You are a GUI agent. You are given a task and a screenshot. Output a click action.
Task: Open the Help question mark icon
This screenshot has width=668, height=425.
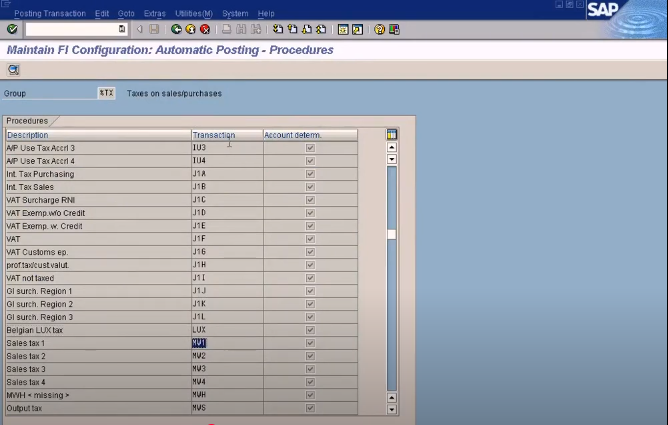click(379, 29)
